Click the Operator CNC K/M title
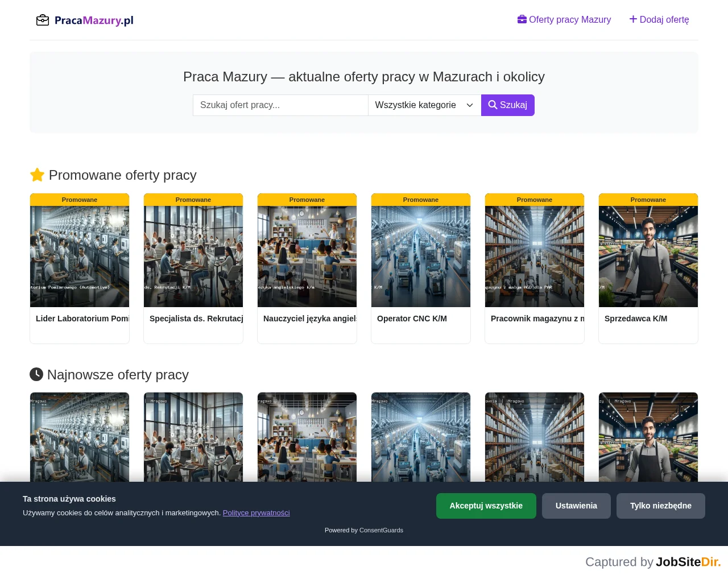 coord(412,319)
